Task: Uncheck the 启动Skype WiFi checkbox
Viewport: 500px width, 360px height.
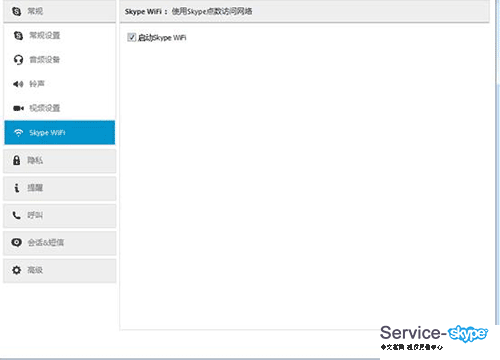Action: [131, 37]
